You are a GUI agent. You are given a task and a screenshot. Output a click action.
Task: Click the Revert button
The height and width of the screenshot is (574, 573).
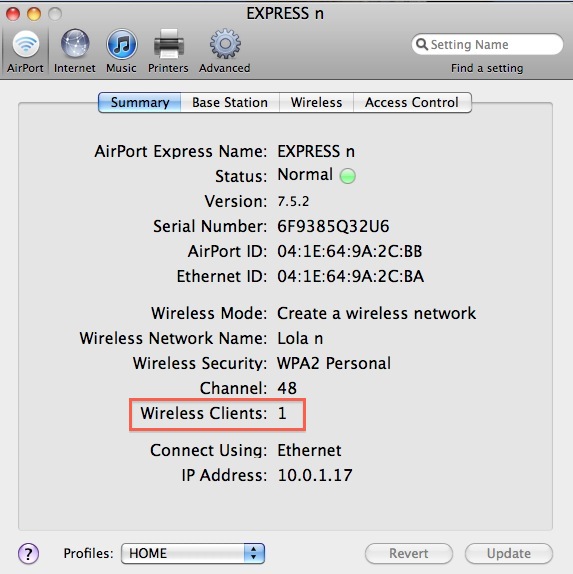pyautogui.click(x=409, y=553)
